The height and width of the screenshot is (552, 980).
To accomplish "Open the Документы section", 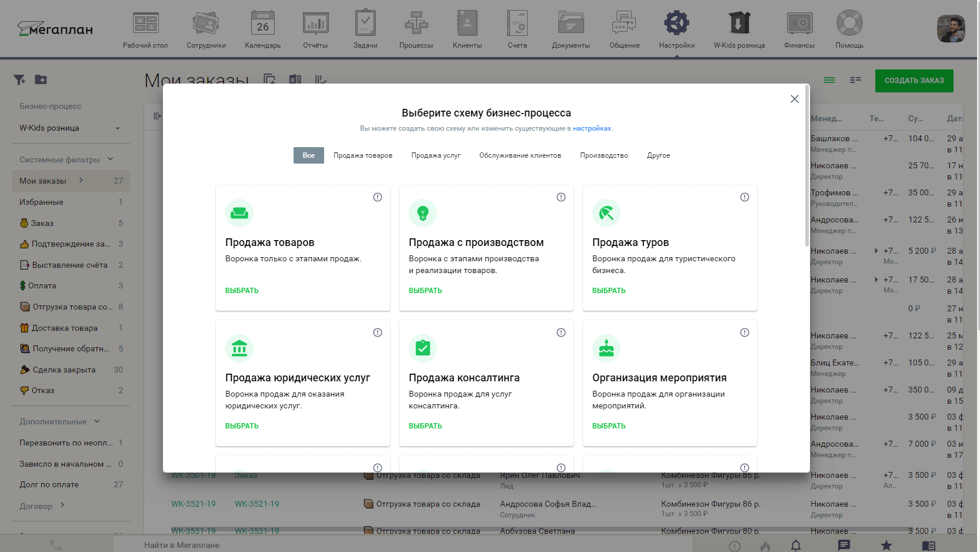I will pyautogui.click(x=571, y=29).
